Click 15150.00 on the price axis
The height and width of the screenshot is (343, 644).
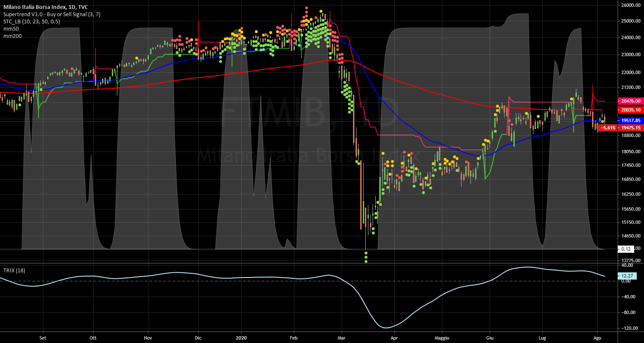(x=631, y=222)
